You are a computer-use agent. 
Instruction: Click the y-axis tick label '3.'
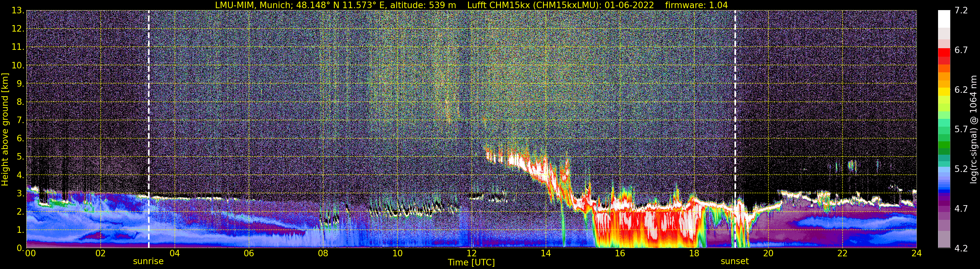[20, 193]
